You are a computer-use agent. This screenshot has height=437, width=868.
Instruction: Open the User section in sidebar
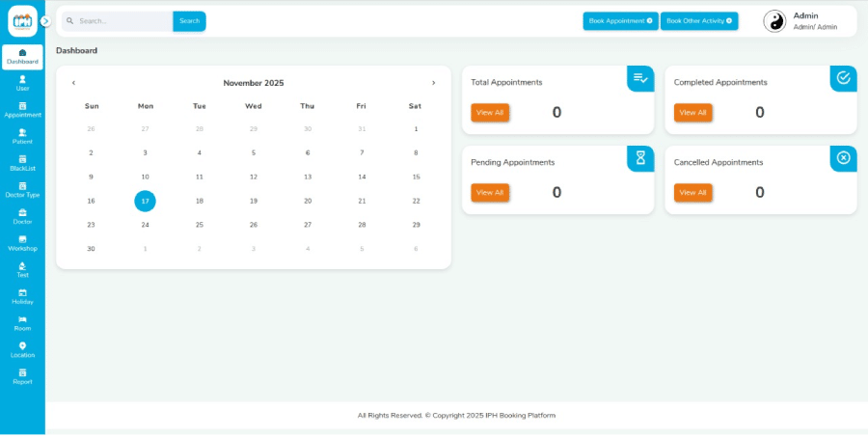tap(22, 84)
